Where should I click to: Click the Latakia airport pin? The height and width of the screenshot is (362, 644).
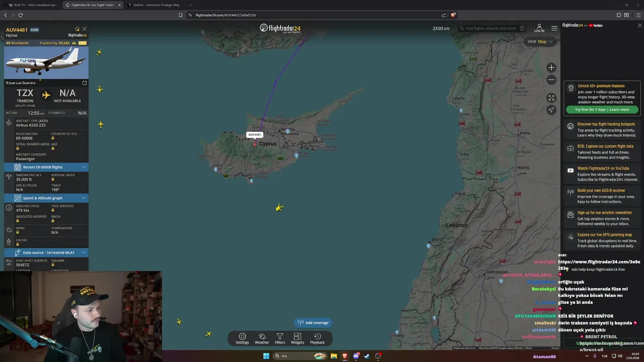(461, 110)
